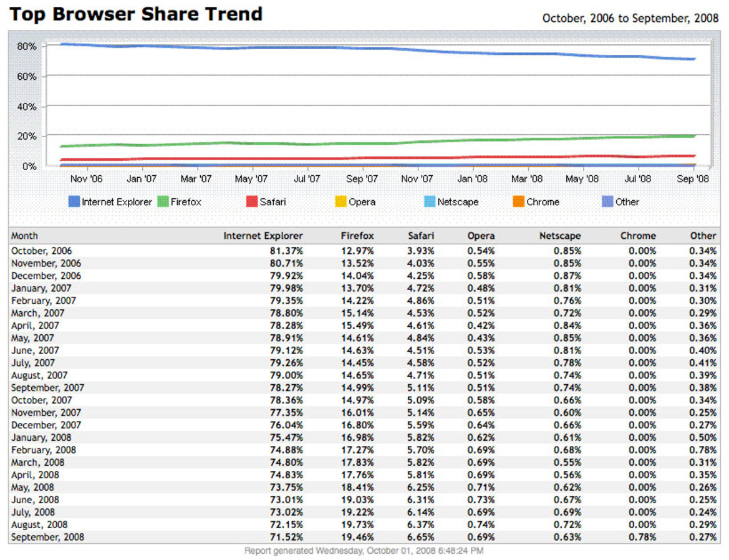Select the Month column header
Image resolution: width=729 pixels, height=560 pixels.
tap(25, 236)
